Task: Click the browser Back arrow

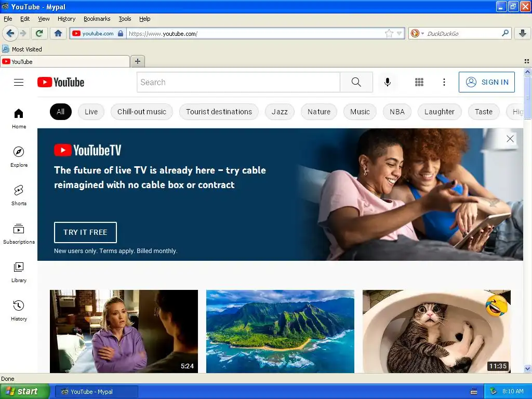Action: (10, 33)
